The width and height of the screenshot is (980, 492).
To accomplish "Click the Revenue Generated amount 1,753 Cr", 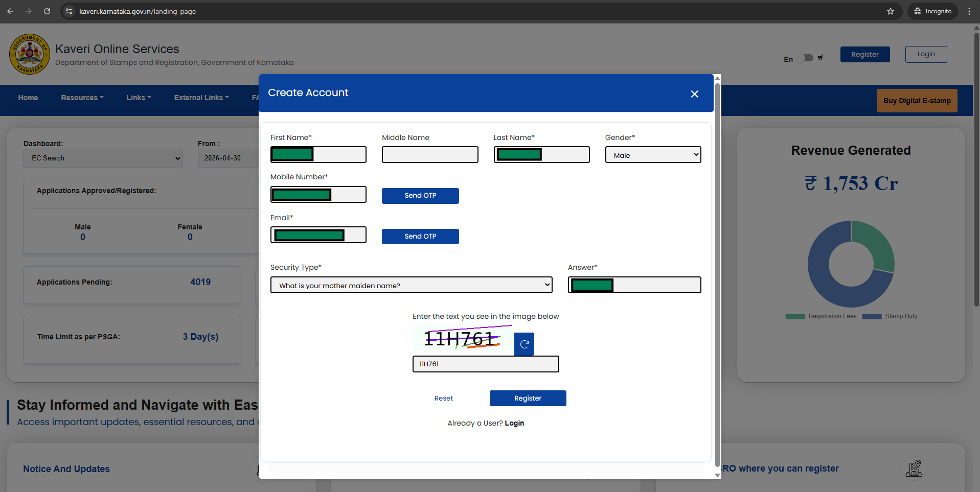I will pyautogui.click(x=851, y=183).
